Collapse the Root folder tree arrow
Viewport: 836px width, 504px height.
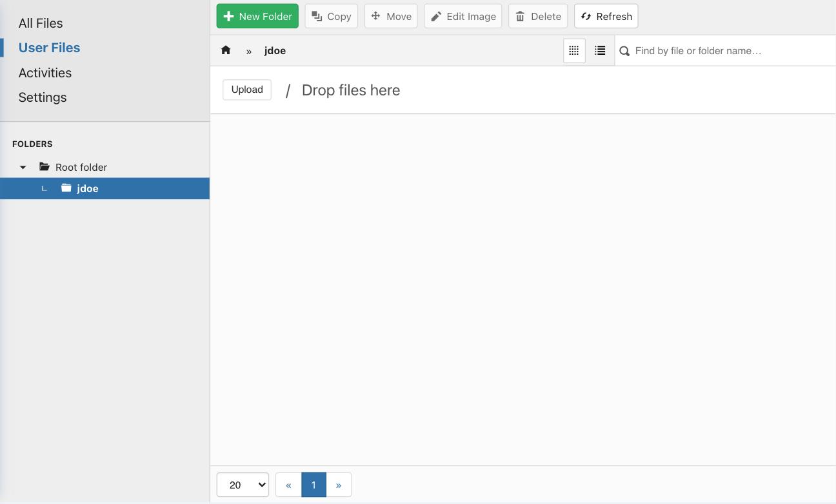pyautogui.click(x=23, y=168)
